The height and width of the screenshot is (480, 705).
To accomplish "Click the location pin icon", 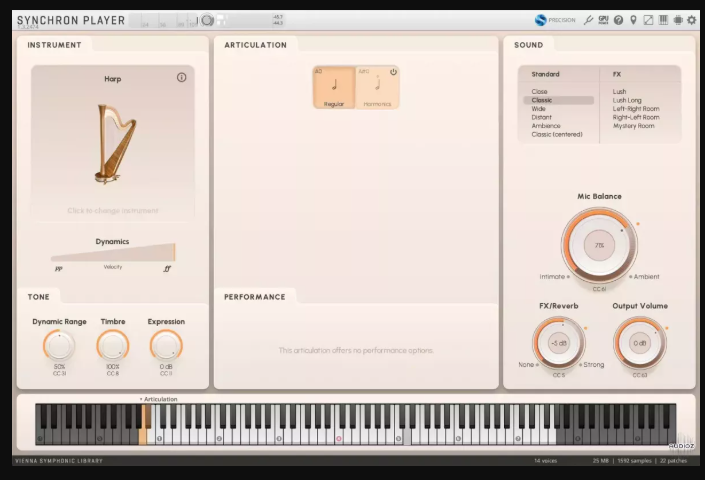I will 633,20.
